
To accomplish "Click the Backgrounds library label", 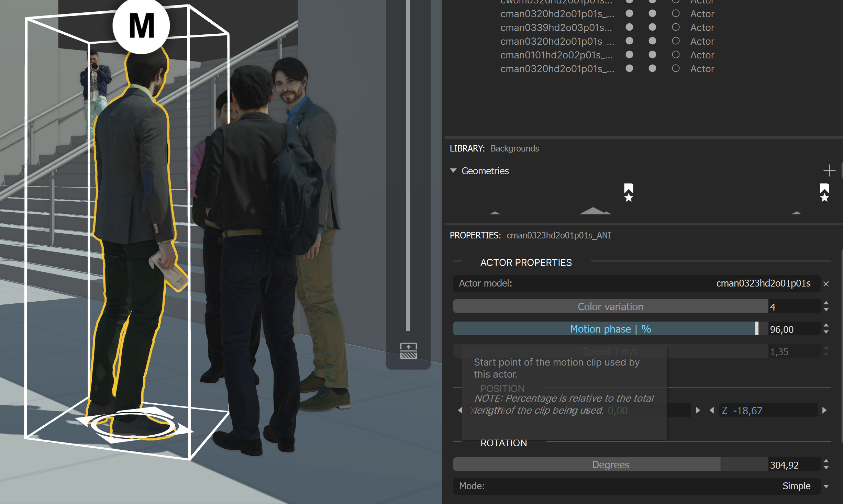I will (x=514, y=148).
